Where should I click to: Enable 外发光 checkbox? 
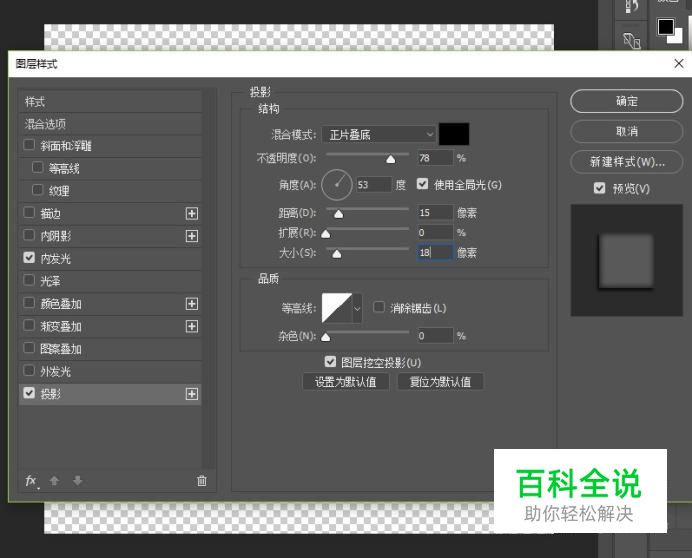pos(29,370)
